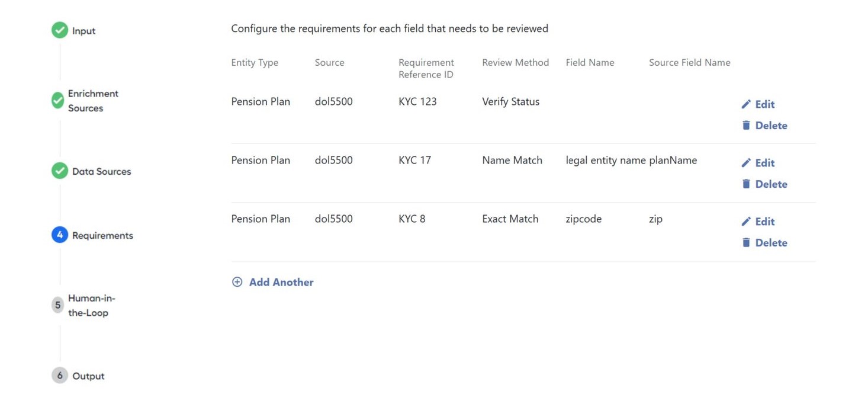Click the plus circle icon beside Add Another
This screenshot has height=407, width=868.
[237, 282]
